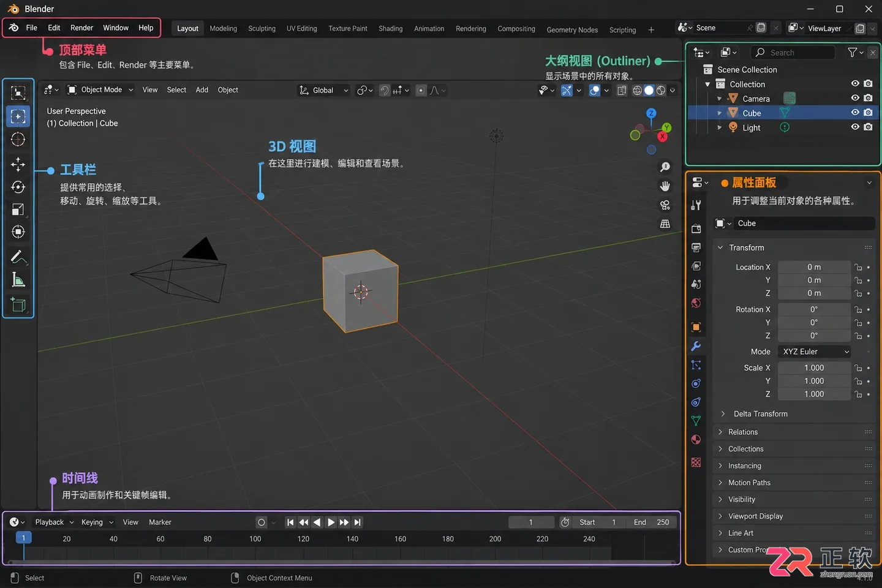882x588 pixels.
Task: Open the Material properties tab
Action: click(x=696, y=439)
